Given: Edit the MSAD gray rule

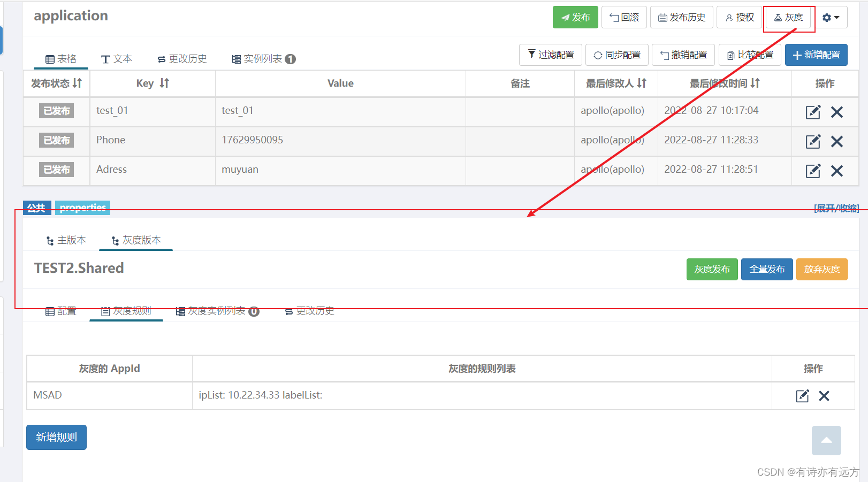Looking at the screenshot, I should [x=802, y=396].
